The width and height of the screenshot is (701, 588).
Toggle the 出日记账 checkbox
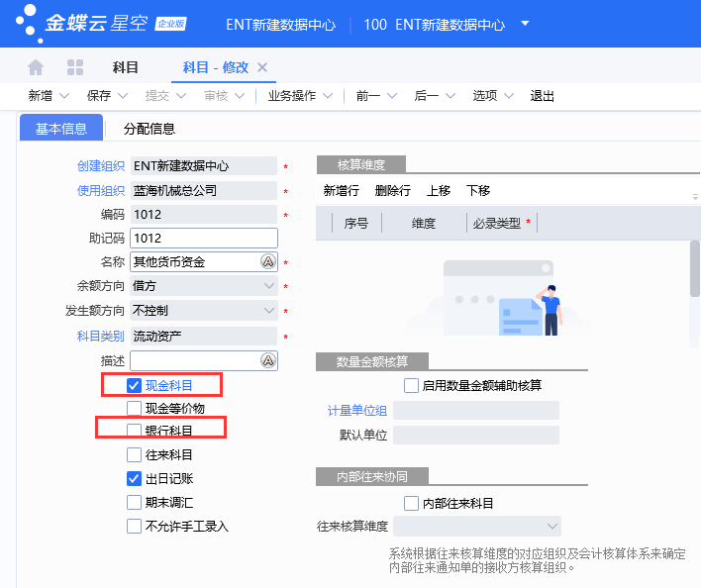[x=135, y=479]
